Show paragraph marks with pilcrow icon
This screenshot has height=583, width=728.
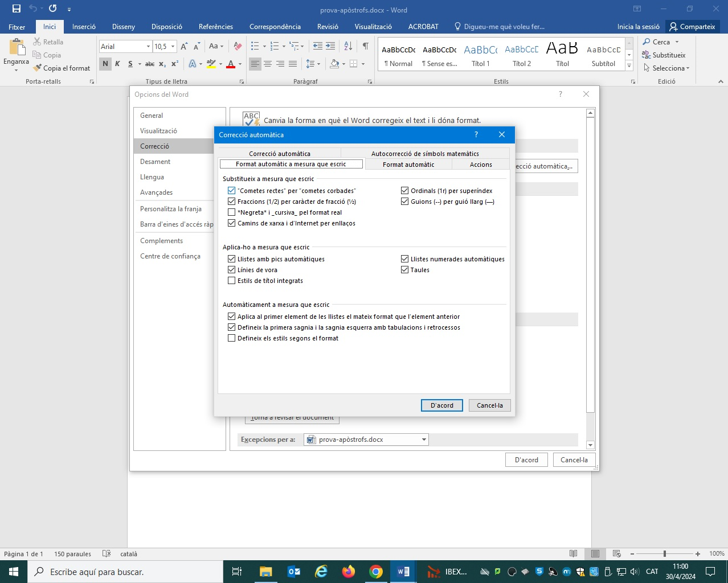coord(365,46)
